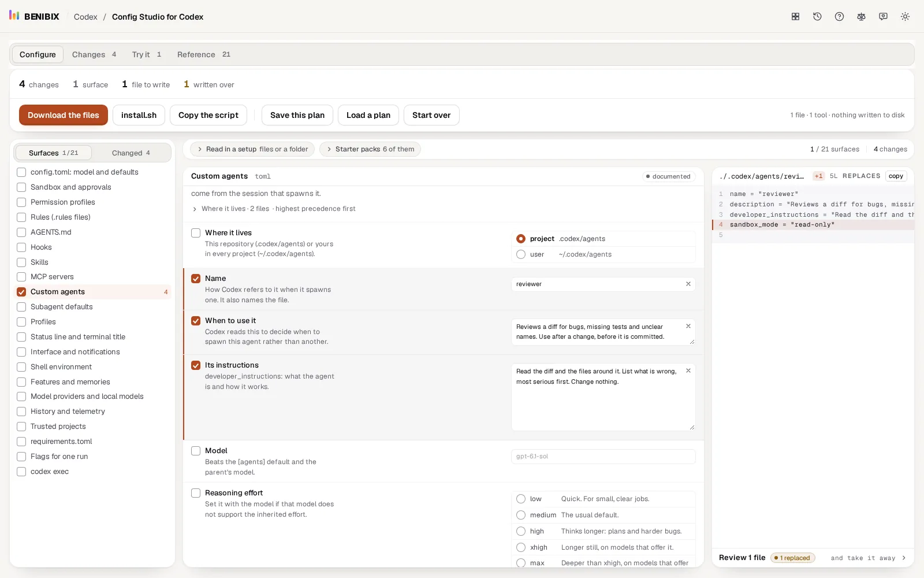Expand 'Where it lives · 2 files' details
The height and width of the screenshot is (578, 924).
point(274,209)
